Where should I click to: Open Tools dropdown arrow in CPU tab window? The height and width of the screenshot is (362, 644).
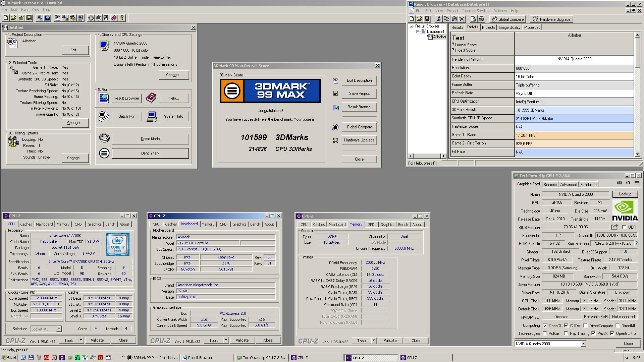pos(81,340)
